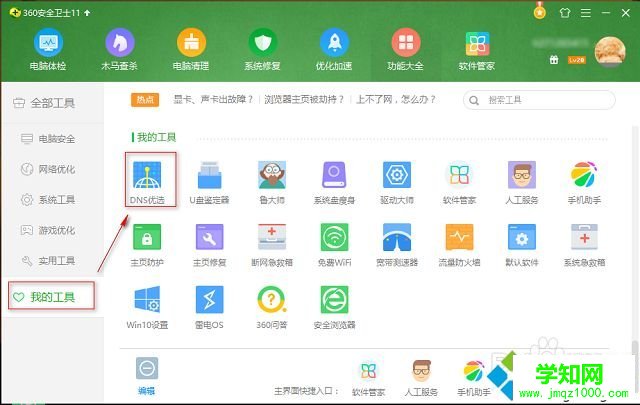
Task: Open the Win10设置 tool
Action: point(147,307)
